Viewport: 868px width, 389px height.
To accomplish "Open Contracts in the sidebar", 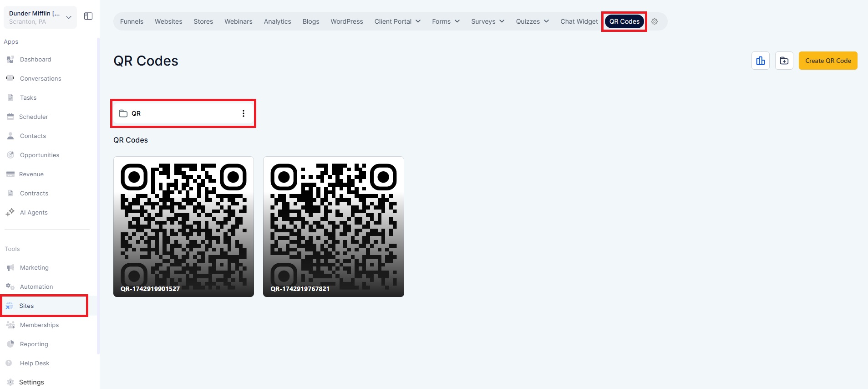I will pyautogui.click(x=34, y=193).
